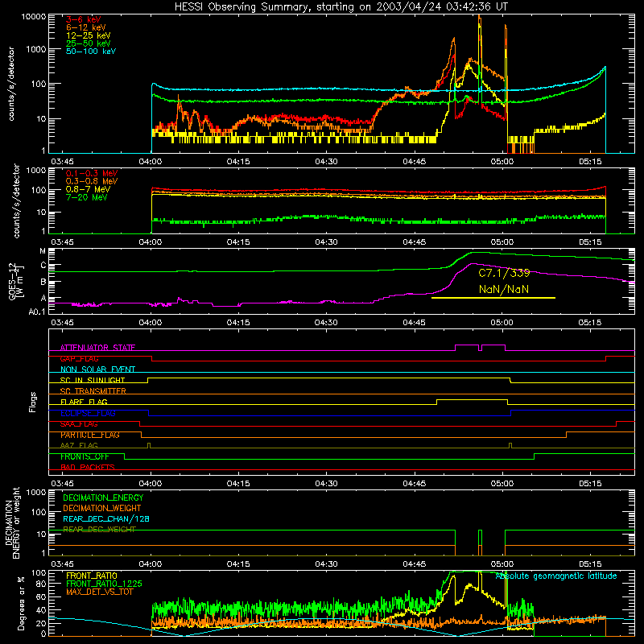Click the DECIMATION_WEIGHT legend label
The image size is (644, 644).
102,508
